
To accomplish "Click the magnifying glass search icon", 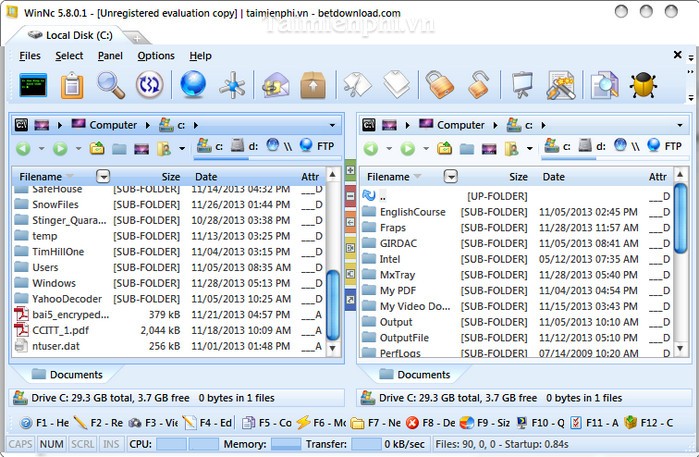I will [x=110, y=86].
